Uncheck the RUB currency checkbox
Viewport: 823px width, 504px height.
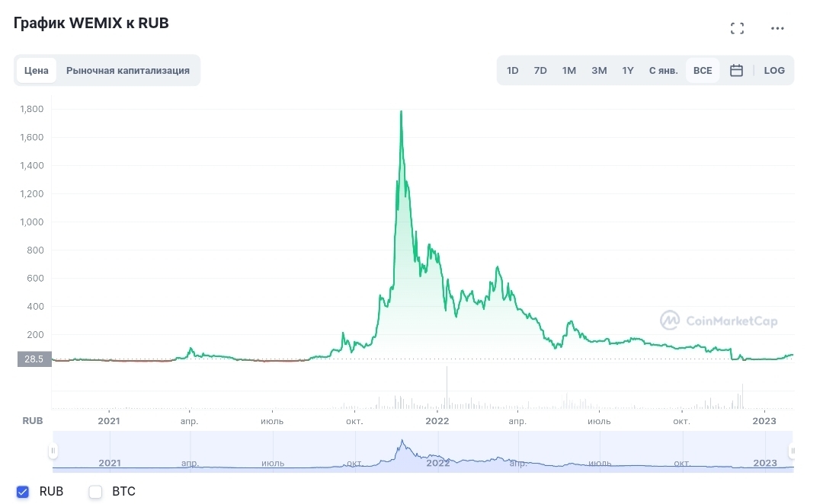pos(23,492)
